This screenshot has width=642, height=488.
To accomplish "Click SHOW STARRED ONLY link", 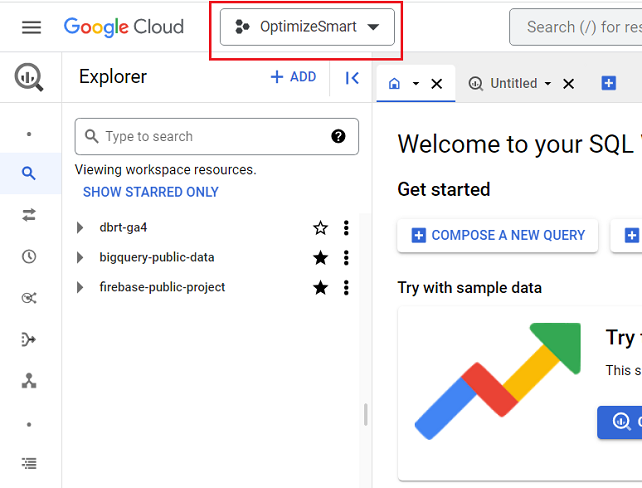I will tap(150, 192).
